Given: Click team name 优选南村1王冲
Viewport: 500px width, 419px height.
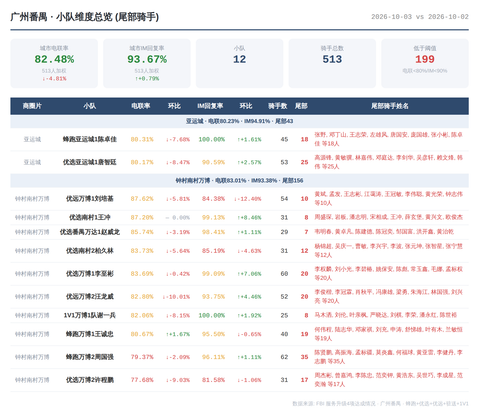Looking at the screenshot, I should 89,217.
